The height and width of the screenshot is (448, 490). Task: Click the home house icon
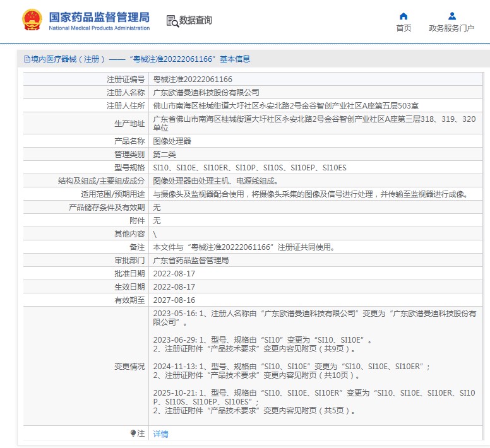[x=403, y=16]
